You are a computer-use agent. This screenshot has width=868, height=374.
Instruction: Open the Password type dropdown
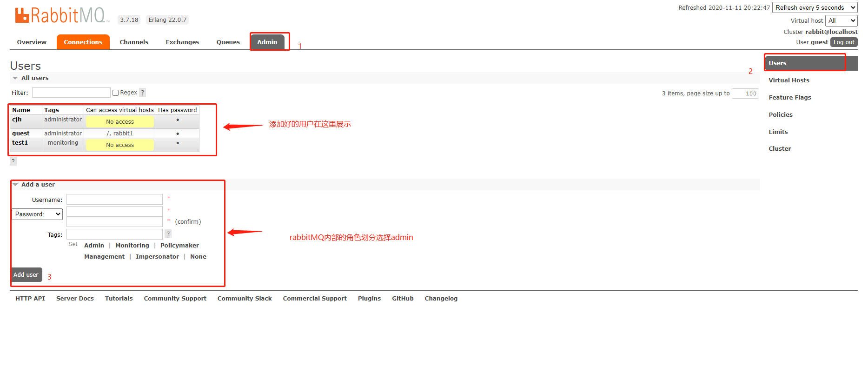pyautogui.click(x=37, y=214)
